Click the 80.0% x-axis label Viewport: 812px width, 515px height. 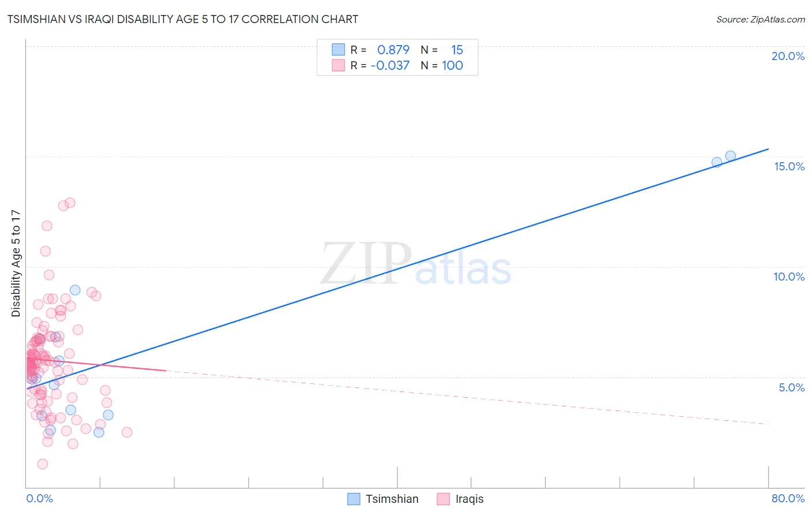[788, 498]
